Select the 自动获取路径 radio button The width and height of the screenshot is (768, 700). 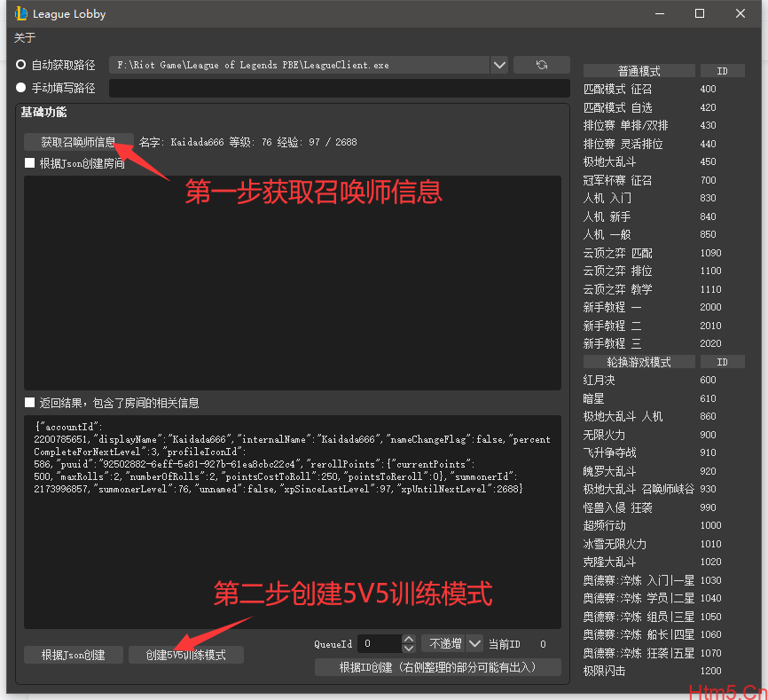[x=20, y=65]
